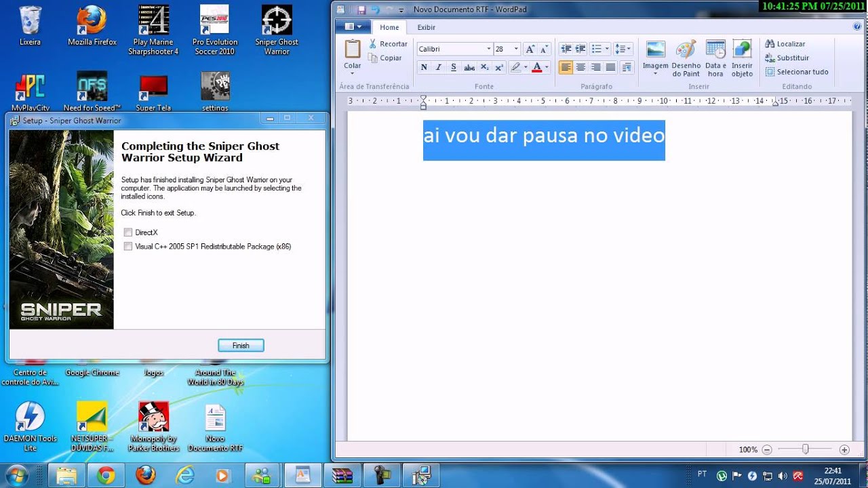Apply underline with the S button
The width and height of the screenshot is (868, 488).
click(x=454, y=67)
